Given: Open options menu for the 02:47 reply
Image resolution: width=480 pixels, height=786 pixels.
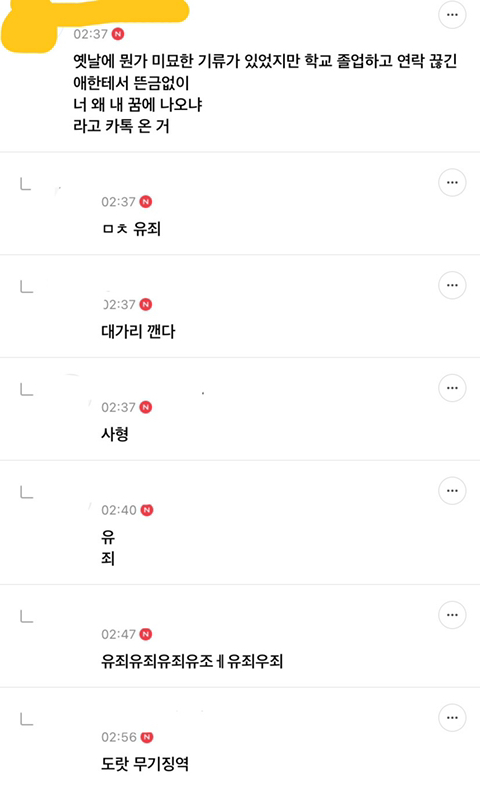Looking at the screenshot, I should coord(452,615).
